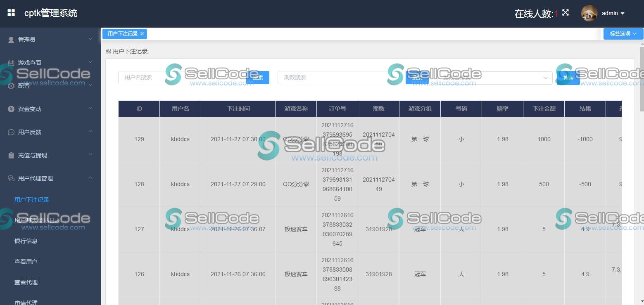Click 极速赛车 in row 126
Screen dimensions: 644x305
click(x=296, y=274)
